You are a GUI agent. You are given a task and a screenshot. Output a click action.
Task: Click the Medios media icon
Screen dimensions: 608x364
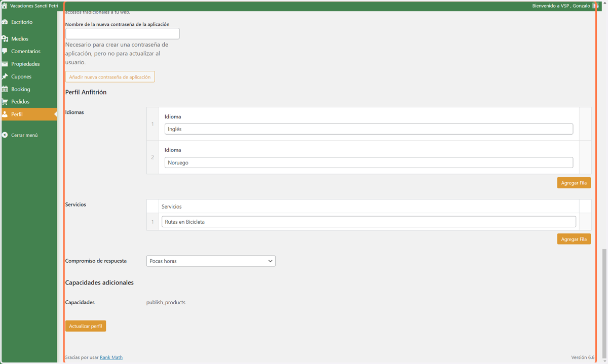click(x=5, y=39)
